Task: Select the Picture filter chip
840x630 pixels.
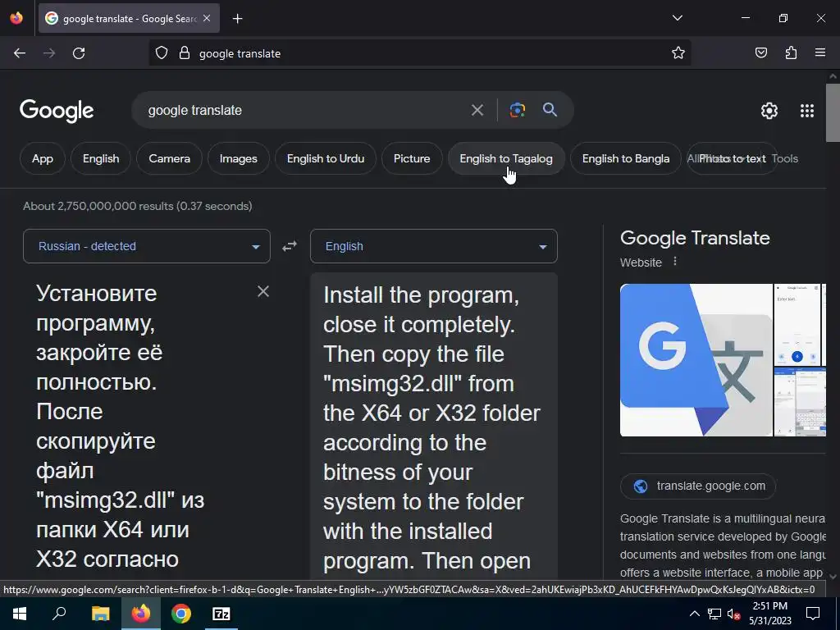Action: [x=412, y=158]
